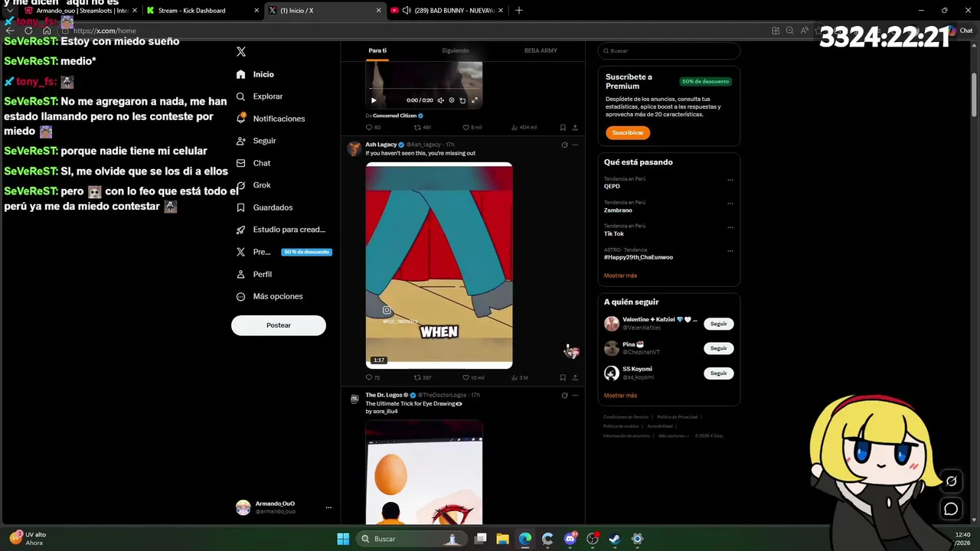
Task: Open more options for #Happy29th_ChaEunwoo trend
Action: [x=730, y=251]
